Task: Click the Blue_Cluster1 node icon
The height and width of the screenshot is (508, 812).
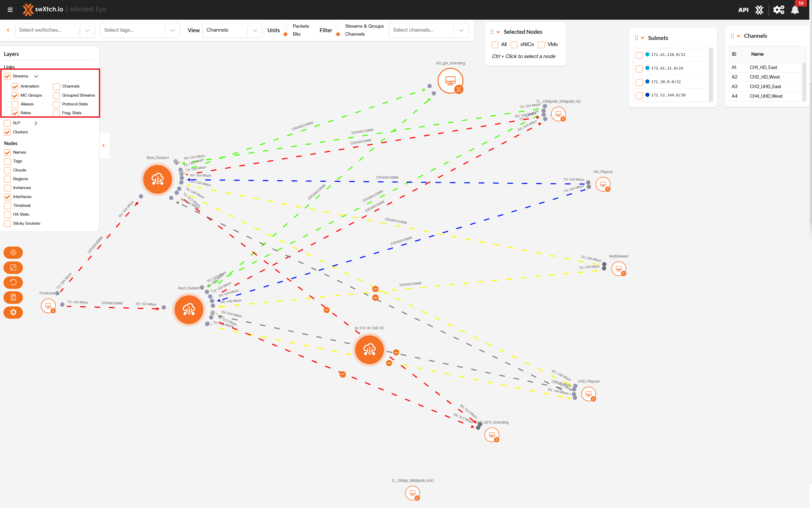Action: [x=157, y=179]
